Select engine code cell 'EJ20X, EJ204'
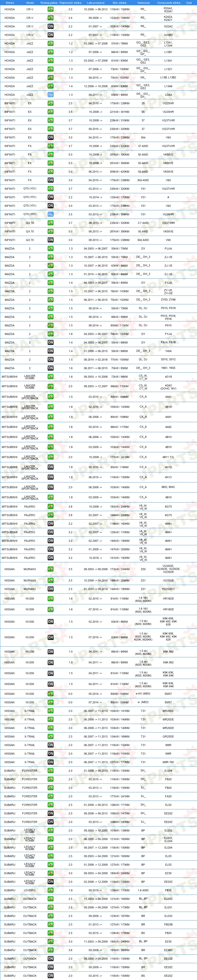Screen dimensions: 197x980 (168, 839)
